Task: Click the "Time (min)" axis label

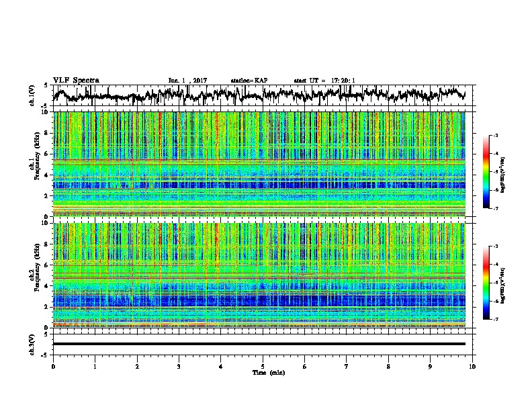Action: (x=269, y=373)
